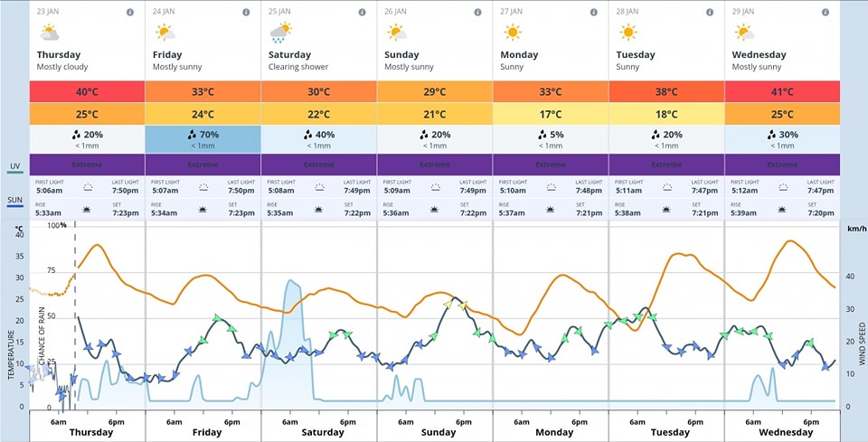The width and height of the screenshot is (868, 442).
Task: Click the rain drops icon beside Friday 70%
Action: 192,134
